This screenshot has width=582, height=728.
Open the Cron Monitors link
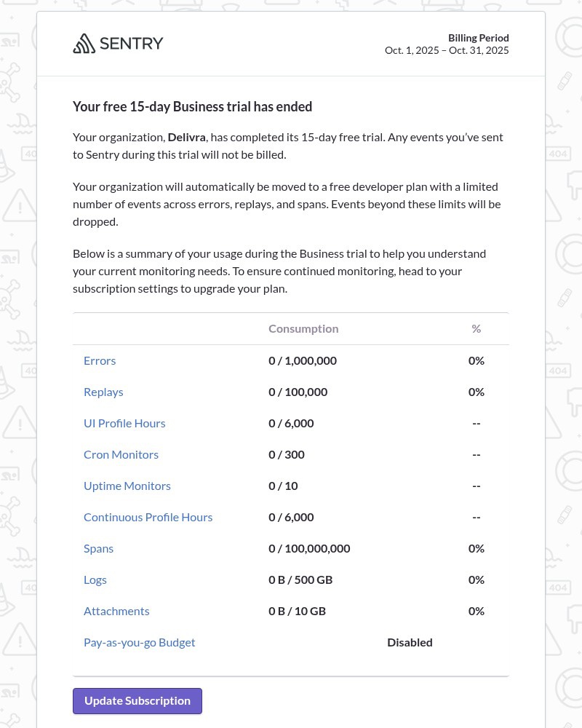121,454
